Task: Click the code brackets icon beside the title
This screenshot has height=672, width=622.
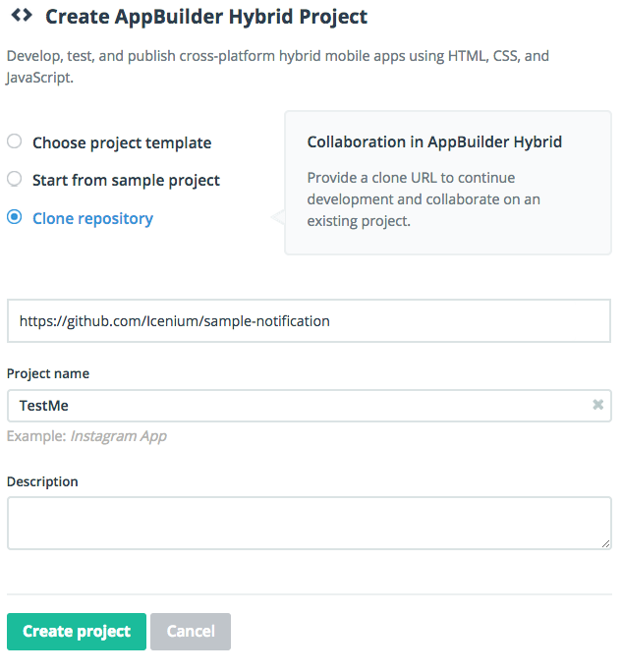Action: click(22, 16)
